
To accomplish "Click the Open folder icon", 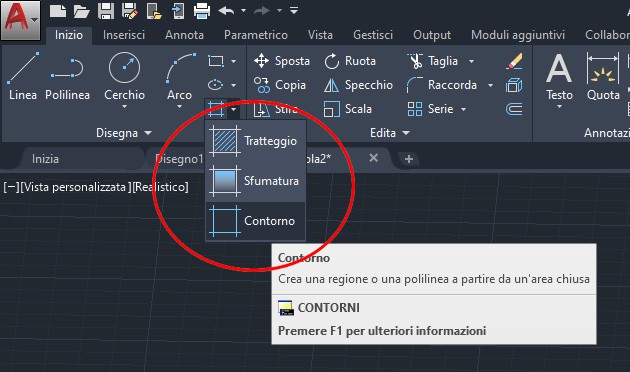I will pyautogui.click(x=82, y=11).
